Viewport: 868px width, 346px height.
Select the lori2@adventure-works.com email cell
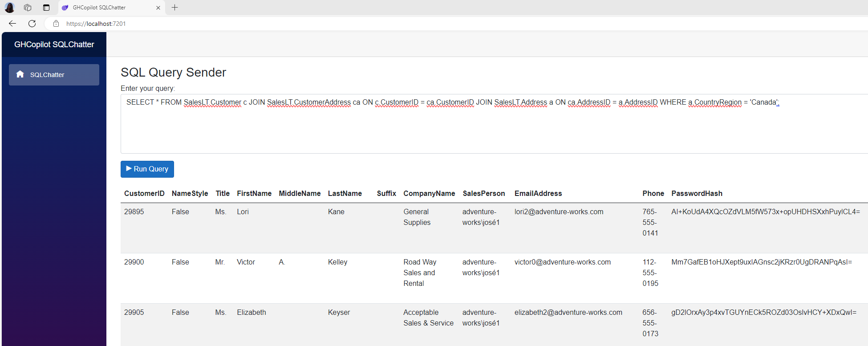click(x=559, y=212)
